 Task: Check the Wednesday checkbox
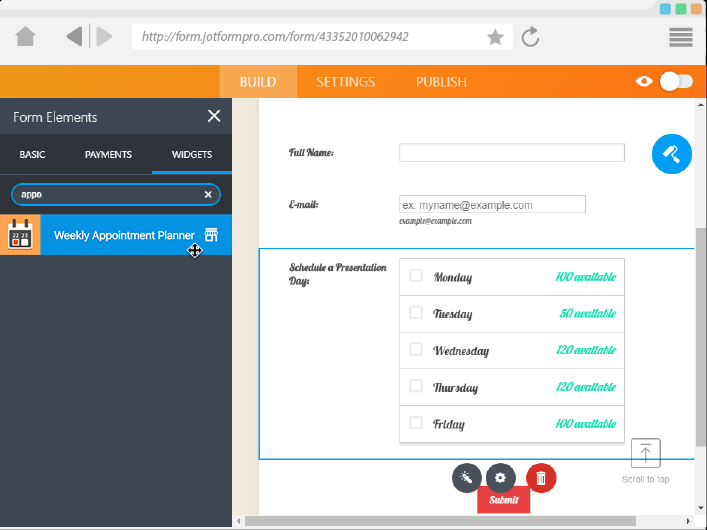point(416,349)
